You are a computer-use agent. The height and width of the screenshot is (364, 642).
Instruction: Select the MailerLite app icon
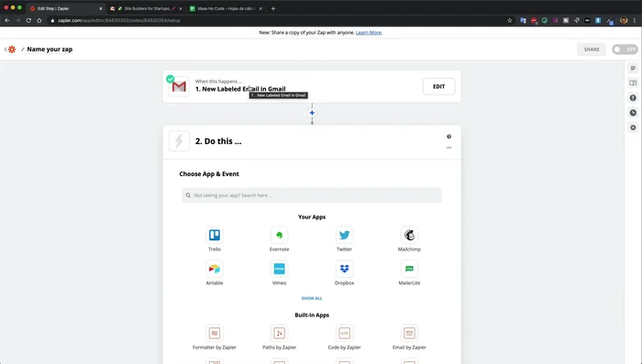[x=409, y=269]
